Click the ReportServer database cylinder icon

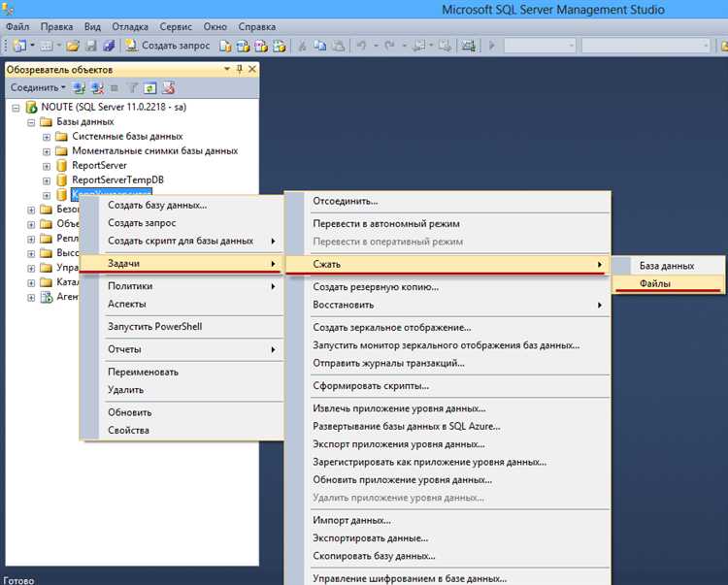pos(61,166)
